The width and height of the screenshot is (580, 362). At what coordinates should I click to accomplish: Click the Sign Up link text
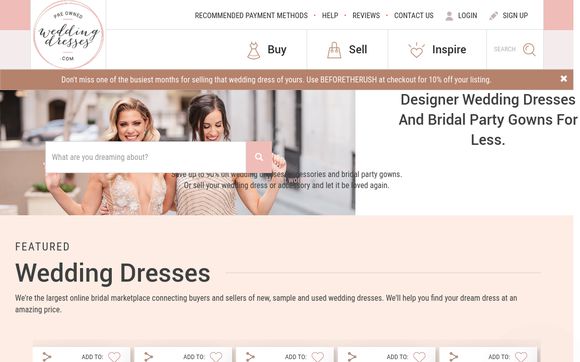(515, 16)
